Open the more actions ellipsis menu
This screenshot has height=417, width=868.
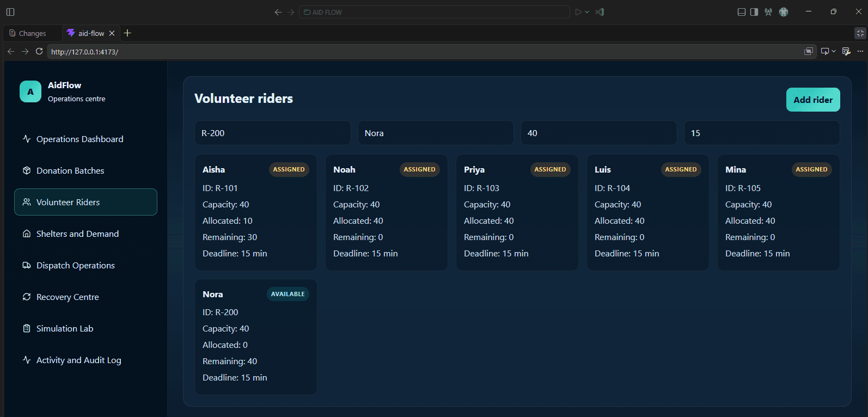pyautogui.click(x=860, y=51)
